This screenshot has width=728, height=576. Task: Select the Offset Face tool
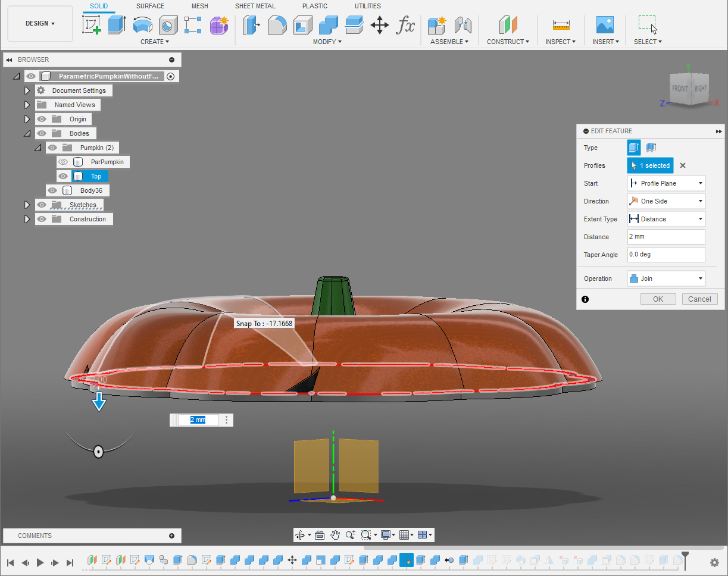click(354, 25)
